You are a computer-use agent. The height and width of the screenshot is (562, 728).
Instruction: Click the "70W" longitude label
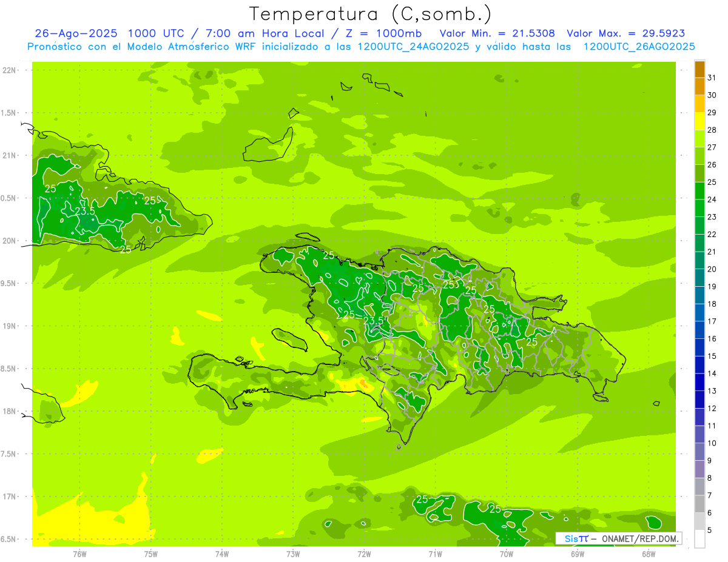506,554
